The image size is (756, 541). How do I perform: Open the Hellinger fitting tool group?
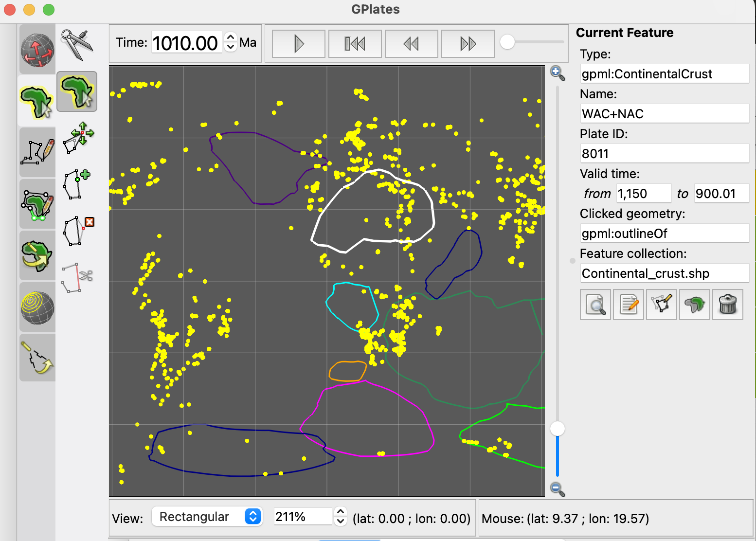point(37,359)
